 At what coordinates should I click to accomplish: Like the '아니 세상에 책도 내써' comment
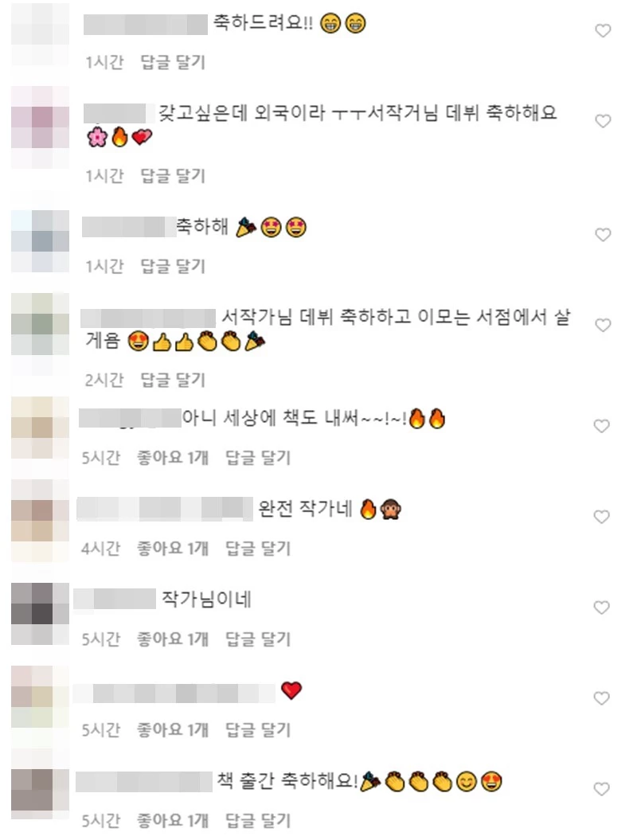click(x=602, y=426)
